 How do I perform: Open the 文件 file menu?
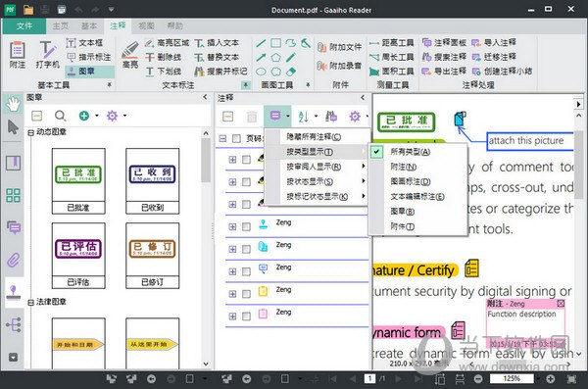pos(24,25)
